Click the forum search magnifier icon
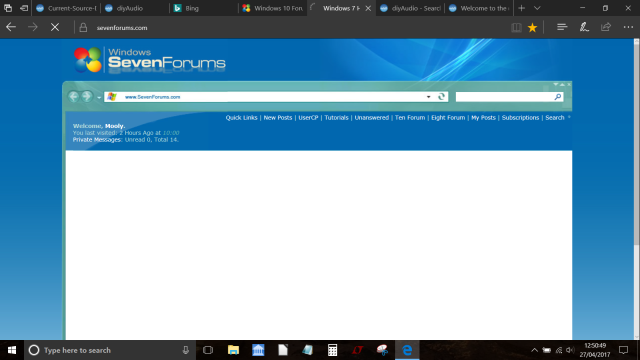This screenshot has width=640, height=360. pos(558,97)
